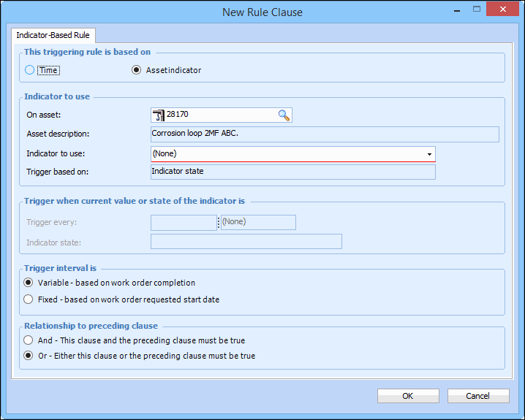The height and width of the screenshot is (420, 525).
Task: Click the Trigger every value field
Action: click(x=184, y=222)
